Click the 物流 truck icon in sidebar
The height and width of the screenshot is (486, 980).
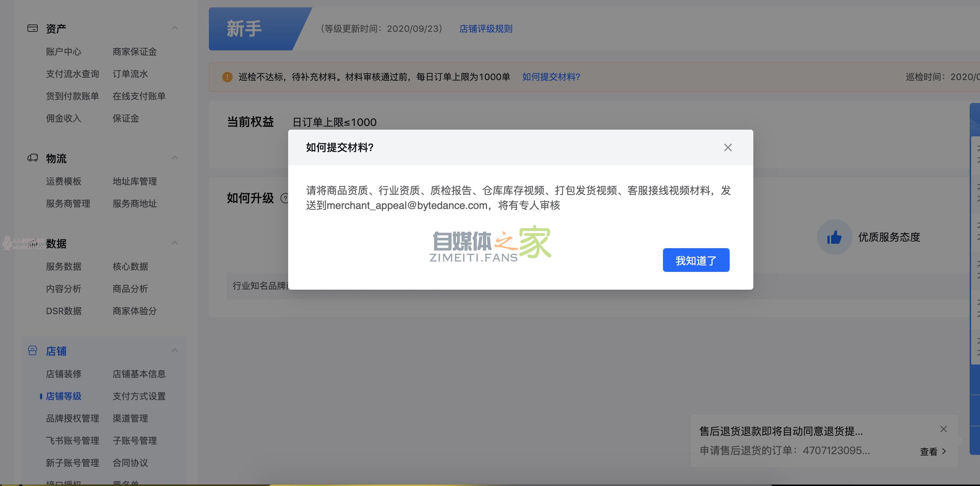[33, 158]
